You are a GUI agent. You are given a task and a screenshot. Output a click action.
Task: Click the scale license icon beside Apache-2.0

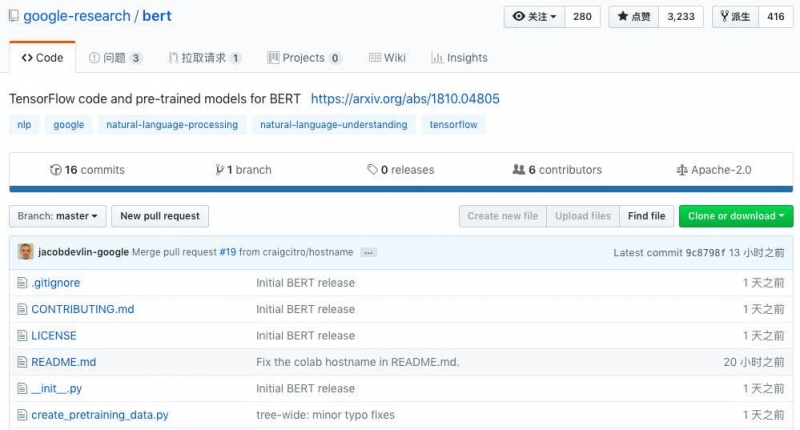coord(682,170)
